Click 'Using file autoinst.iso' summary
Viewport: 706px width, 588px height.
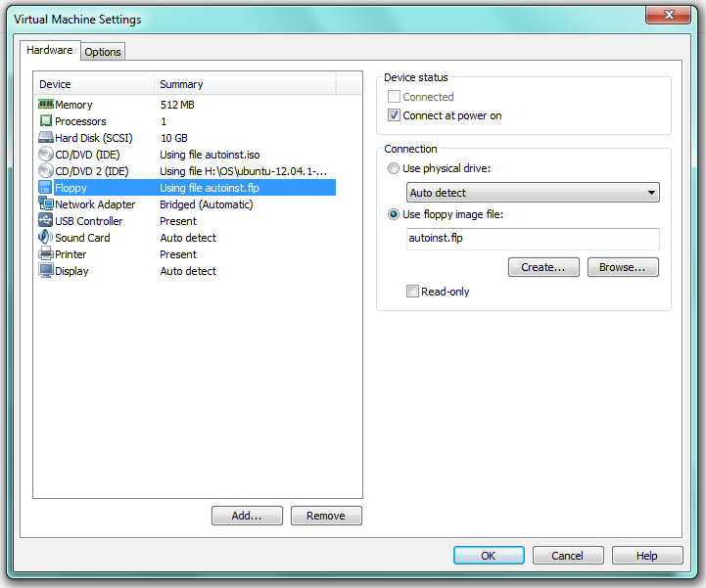click(x=210, y=155)
